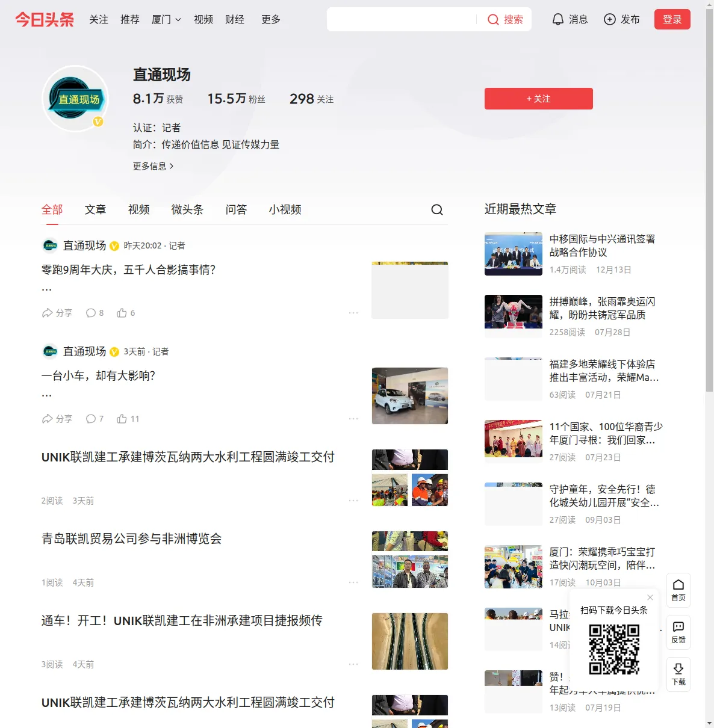Open comments on the 一台小车 post
Viewport: 714px width, 728px height.
95,419
